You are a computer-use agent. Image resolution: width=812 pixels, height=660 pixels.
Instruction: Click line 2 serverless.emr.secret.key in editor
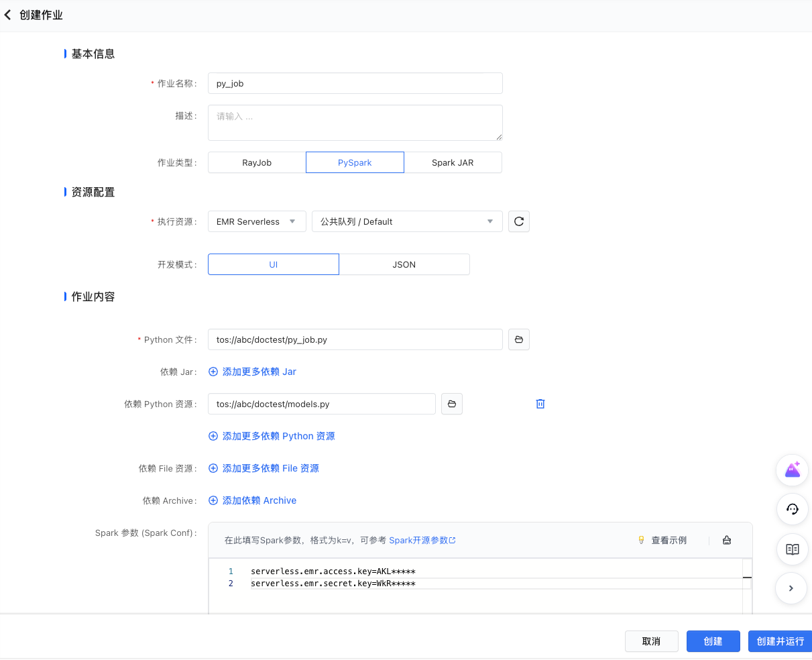coord(333,584)
